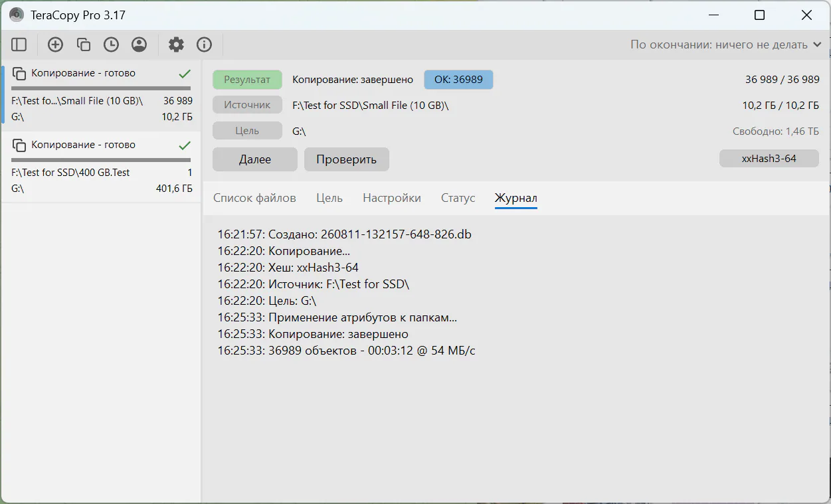Click the add new task plus icon
The image size is (831, 504).
coord(55,44)
